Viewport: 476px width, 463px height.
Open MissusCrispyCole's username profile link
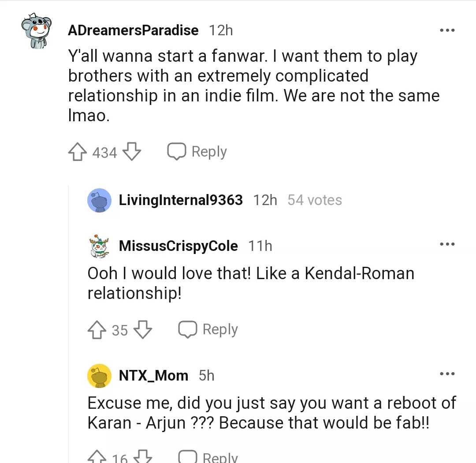click(x=178, y=246)
